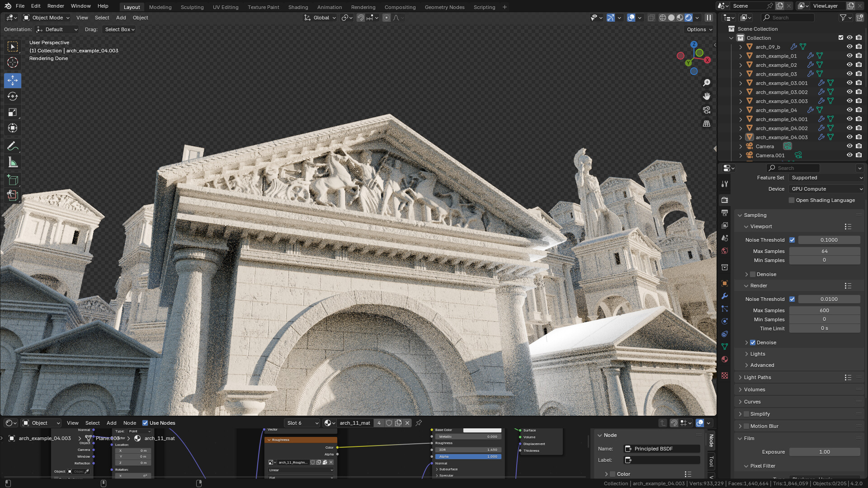Open the Particle Properties tab
The height and width of the screenshot is (488, 868).
click(725, 309)
